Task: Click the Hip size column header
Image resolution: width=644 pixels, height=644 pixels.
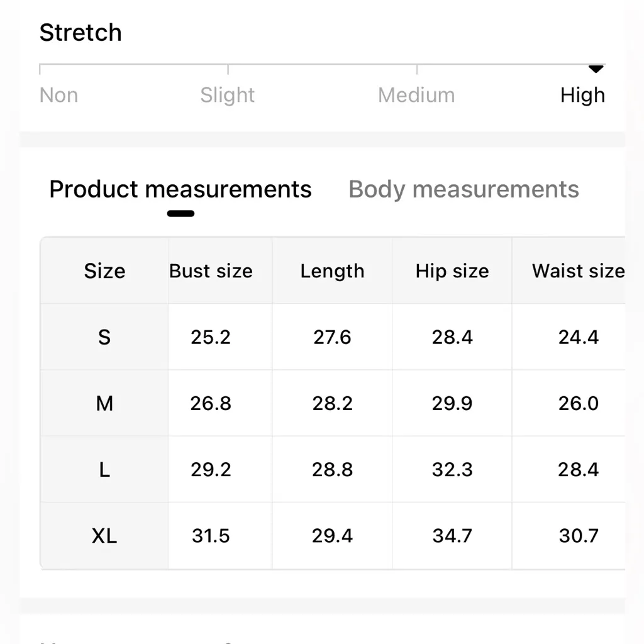Action: pos(452,271)
